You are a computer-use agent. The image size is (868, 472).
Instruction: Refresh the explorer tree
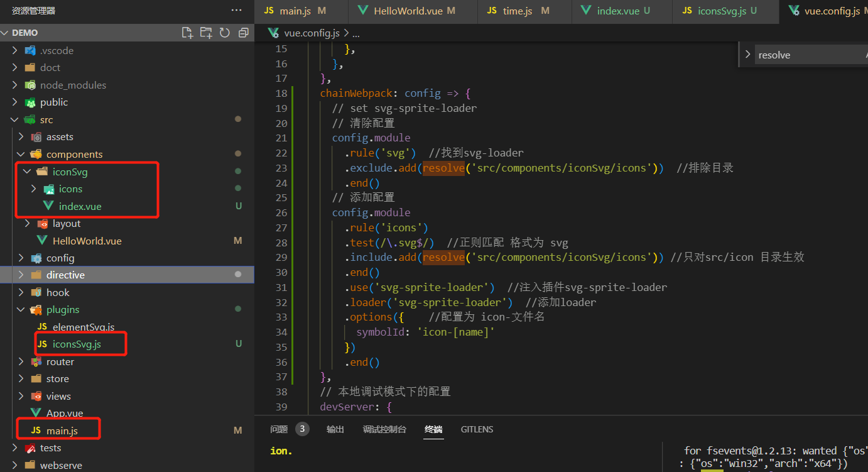pos(225,33)
